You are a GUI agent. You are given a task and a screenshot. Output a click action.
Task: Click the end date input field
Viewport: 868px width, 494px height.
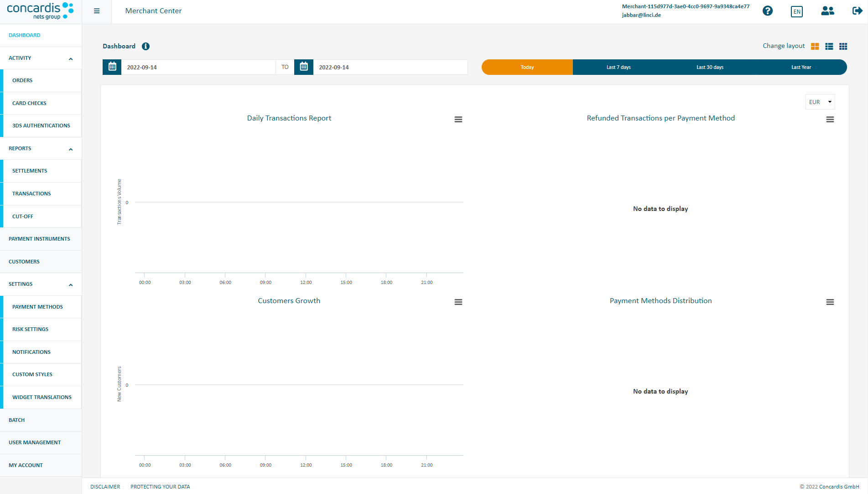390,67
